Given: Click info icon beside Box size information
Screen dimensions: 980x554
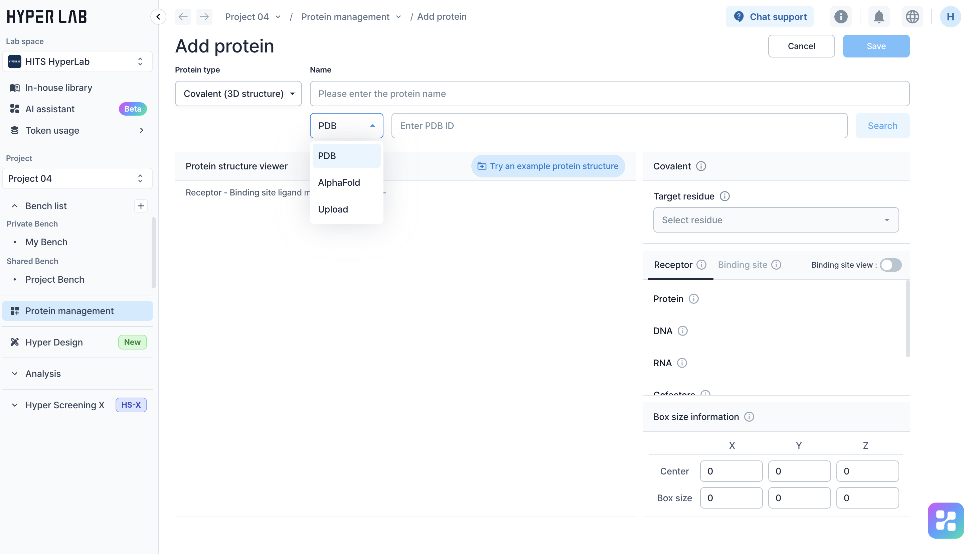Looking at the screenshot, I should coord(749,417).
